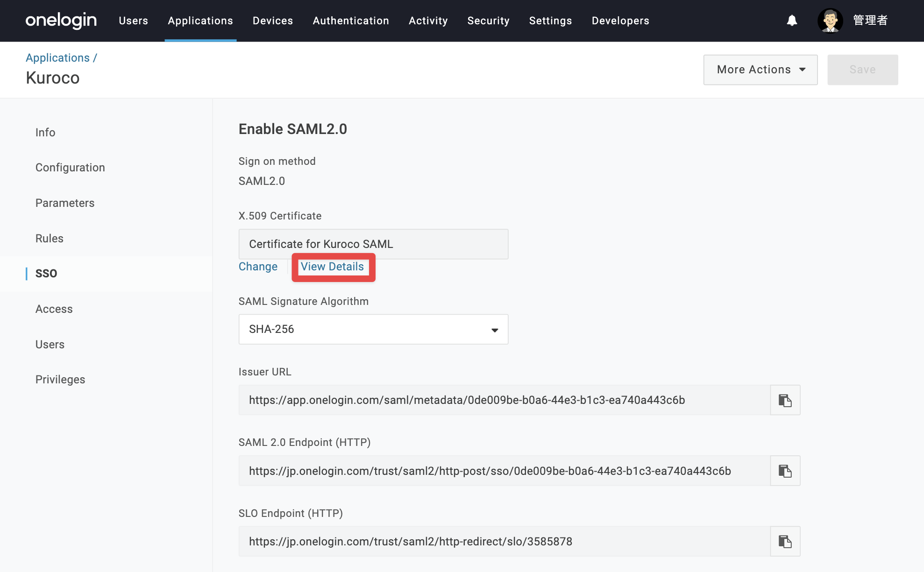Click the SAML2.0 sign on method value
924x572 pixels.
pyautogui.click(x=262, y=181)
